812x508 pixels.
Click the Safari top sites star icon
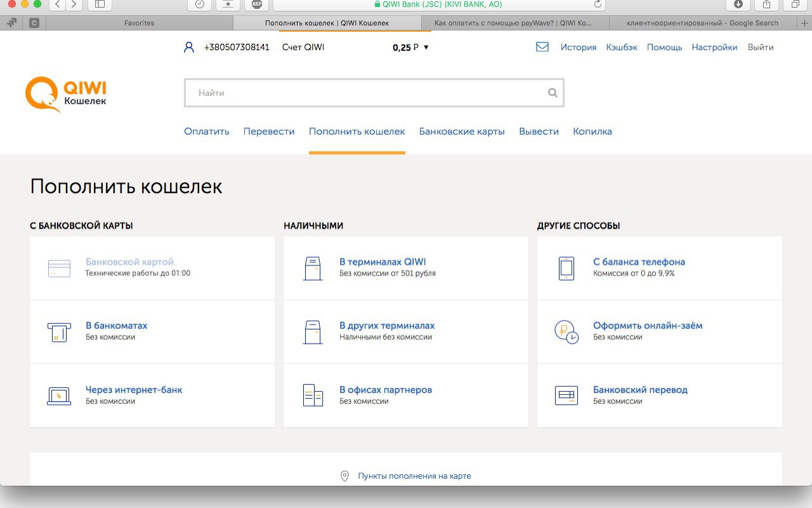(228, 4)
